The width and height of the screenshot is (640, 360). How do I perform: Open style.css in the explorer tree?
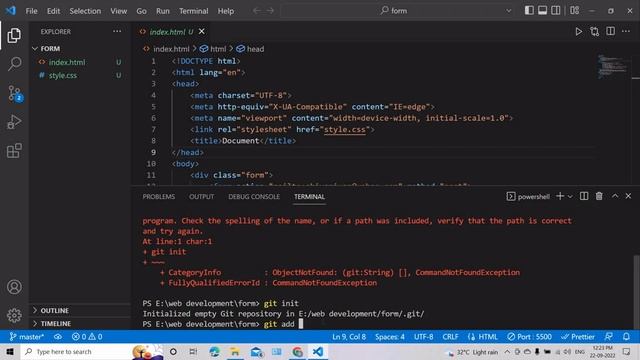pos(62,76)
